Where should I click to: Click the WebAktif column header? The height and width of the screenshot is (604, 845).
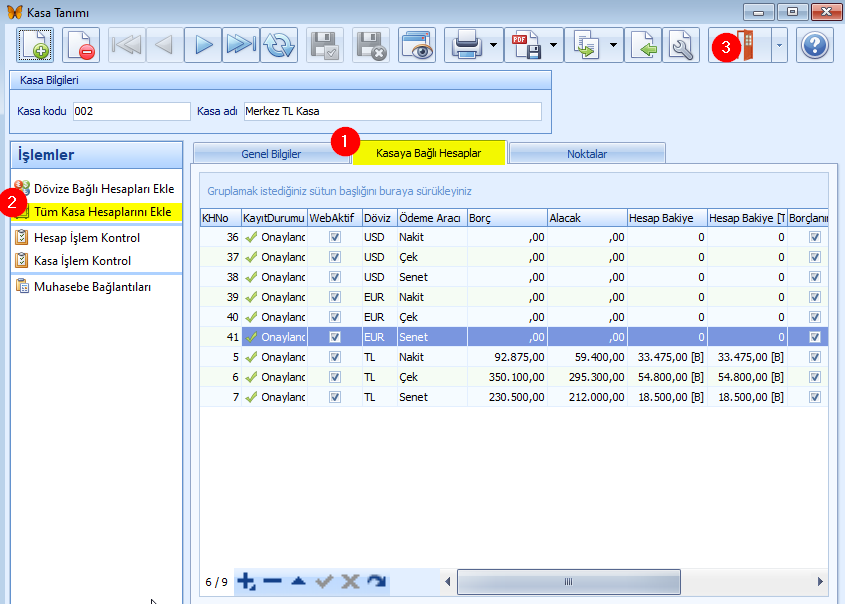pos(335,218)
